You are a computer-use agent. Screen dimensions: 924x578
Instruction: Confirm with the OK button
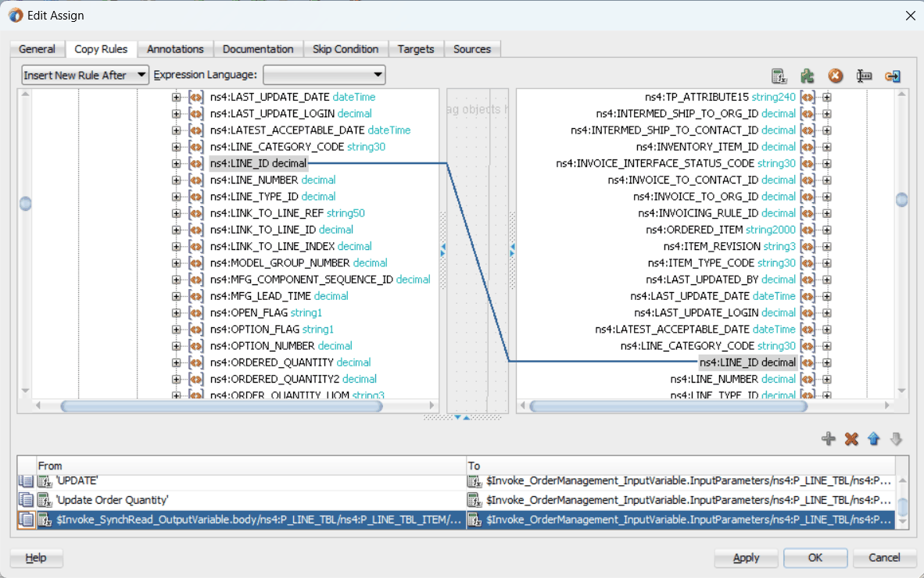(815, 558)
